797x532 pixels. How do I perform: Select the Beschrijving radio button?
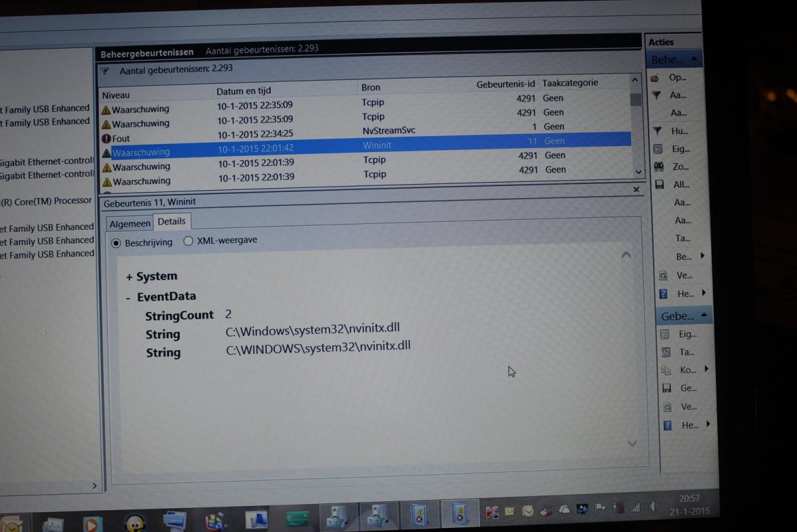(116, 243)
